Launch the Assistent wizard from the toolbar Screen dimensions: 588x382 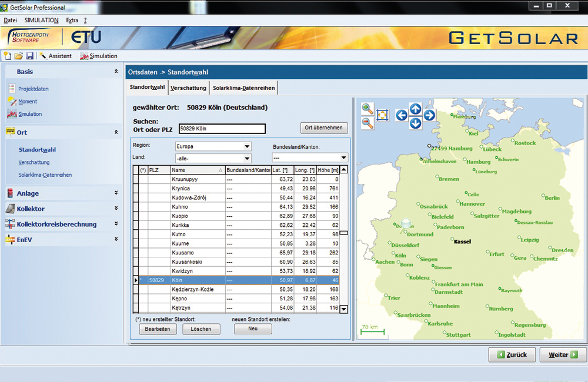click(x=56, y=56)
